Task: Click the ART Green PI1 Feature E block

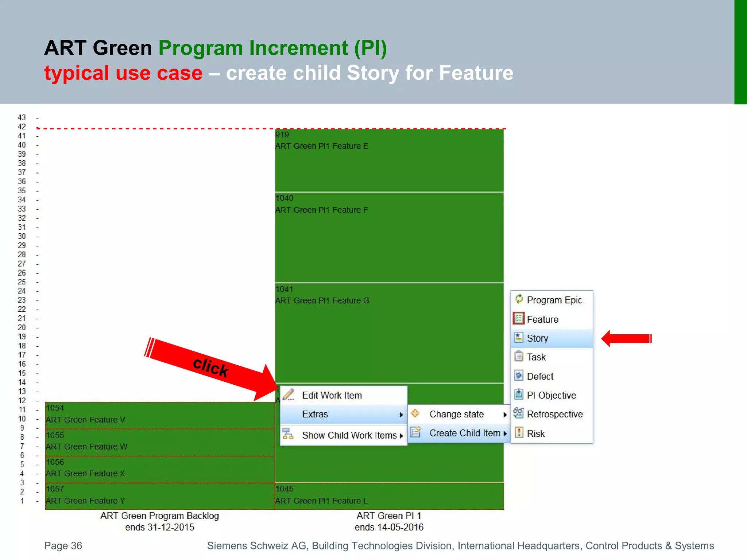Action: click(389, 160)
